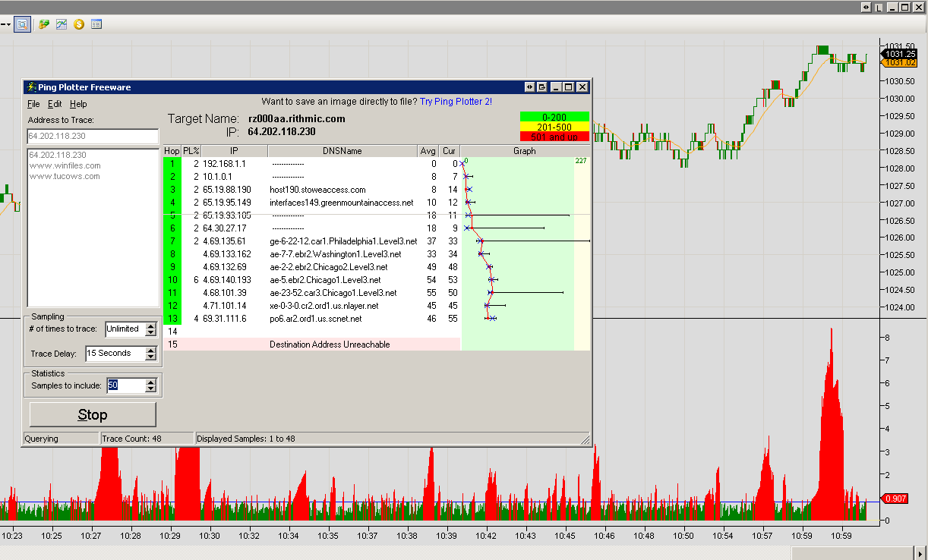
Task: Click interfaces149.greenmountainaccess.net DNS name
Action: pos(342,203)
